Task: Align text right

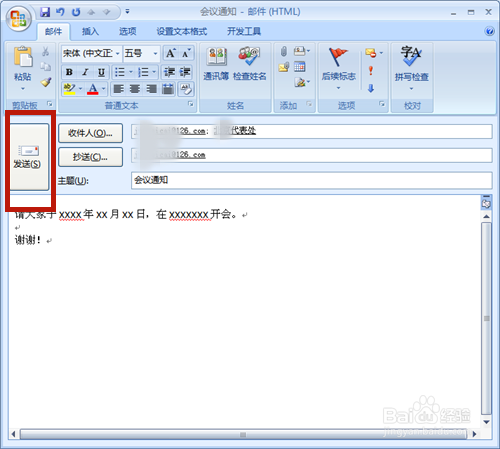Action: pyautogui.click(x=151, y=89)
